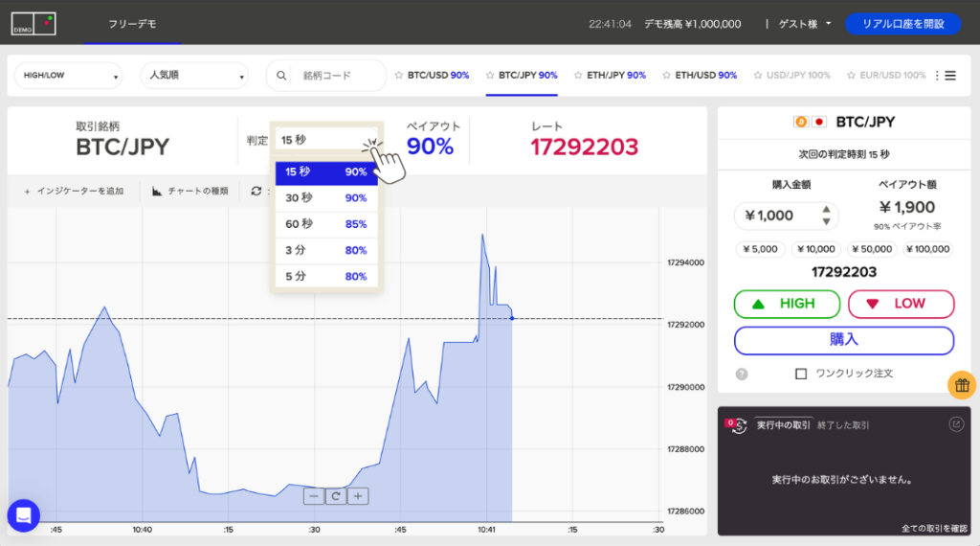Open the hamburger list menu icon
This screenshot has width=980, height=546.
pyautogui.click(x=950, y=76)
